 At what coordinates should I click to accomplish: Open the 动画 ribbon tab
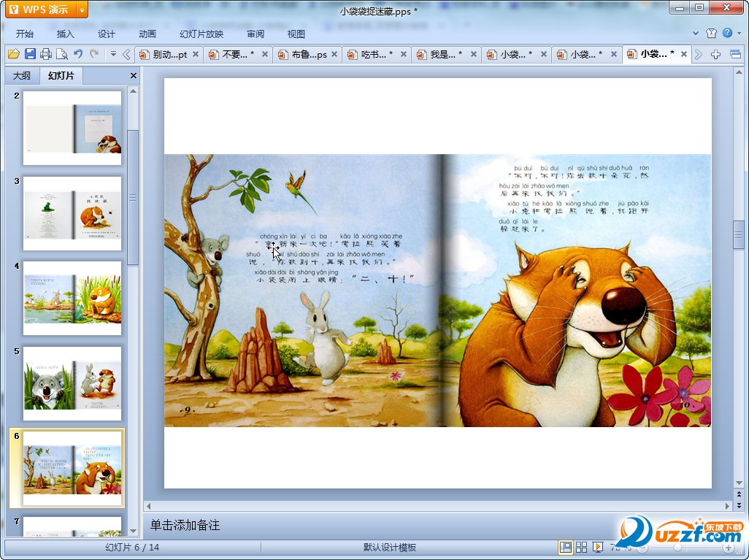tap(147, 34)
